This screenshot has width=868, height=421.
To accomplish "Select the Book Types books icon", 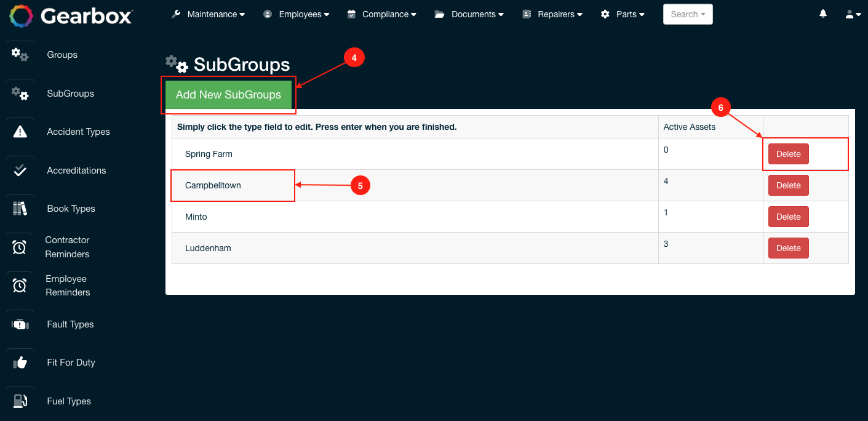I will pos(20,208).
